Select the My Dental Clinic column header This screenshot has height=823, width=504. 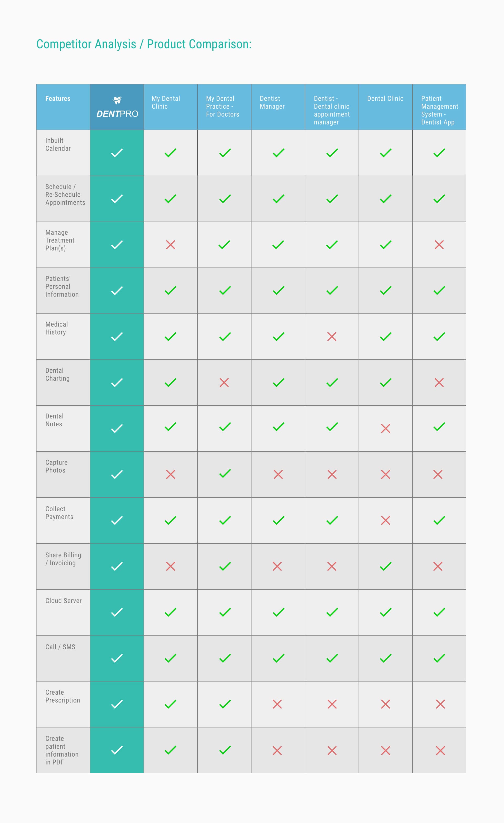click(171, 107)
